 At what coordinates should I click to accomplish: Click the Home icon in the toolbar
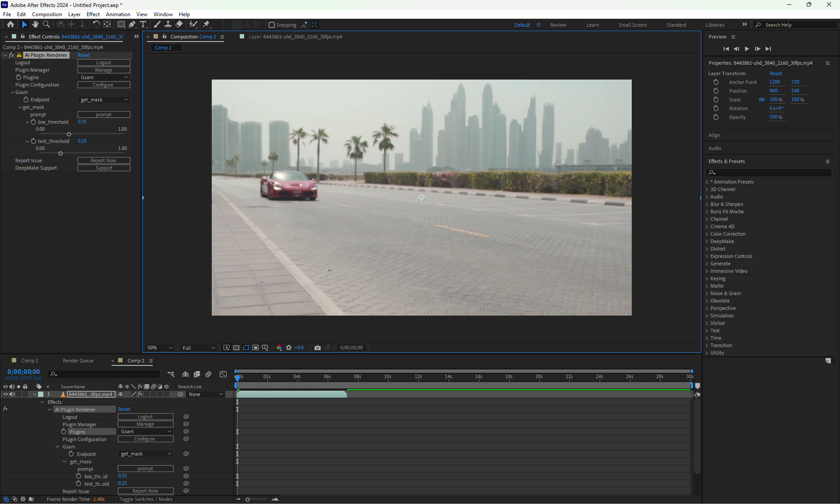[10, 24]
